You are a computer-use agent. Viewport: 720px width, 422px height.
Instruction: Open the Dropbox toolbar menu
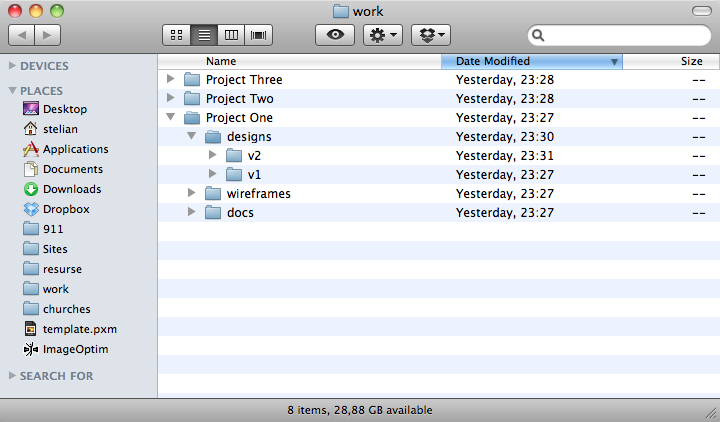click(431, 35)
